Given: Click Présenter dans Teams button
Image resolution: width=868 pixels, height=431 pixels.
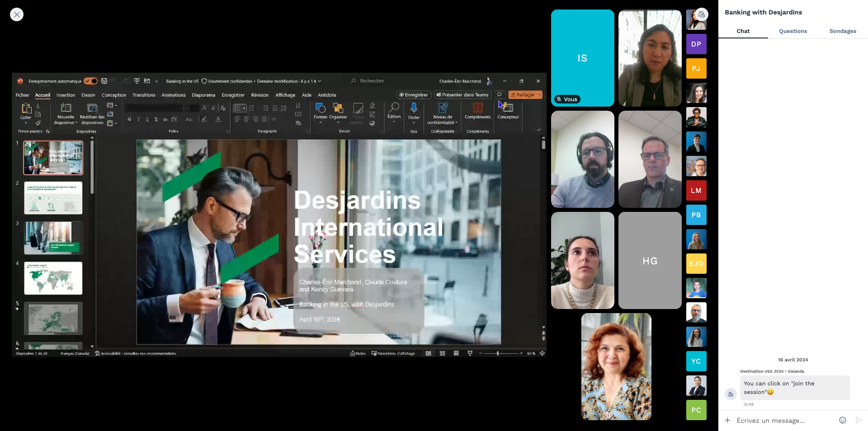Looking at the screenshot, I should (x=462, y=95).
